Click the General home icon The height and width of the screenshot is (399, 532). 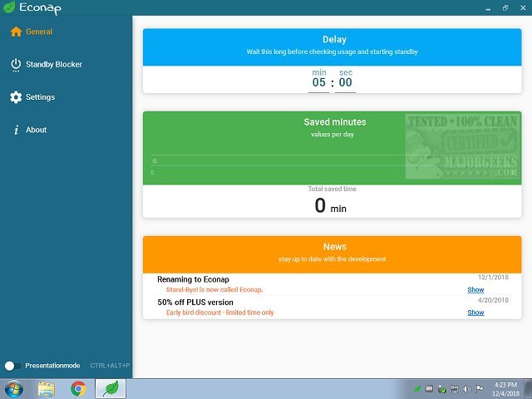point(16,32)
